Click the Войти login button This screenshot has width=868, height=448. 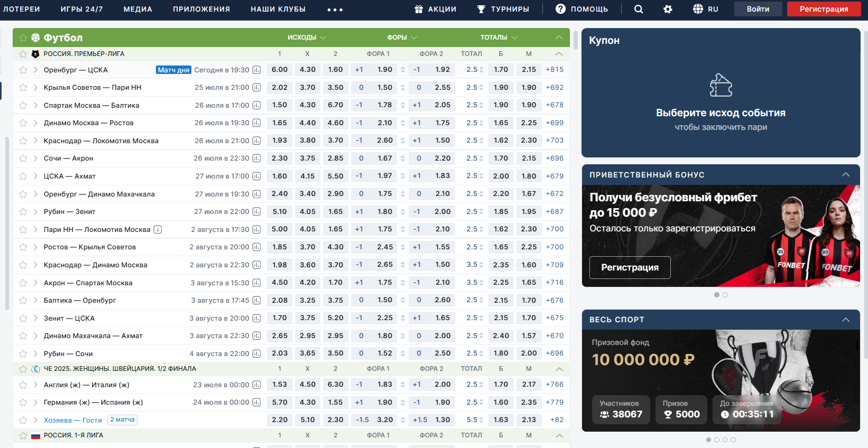pos(758,9)
